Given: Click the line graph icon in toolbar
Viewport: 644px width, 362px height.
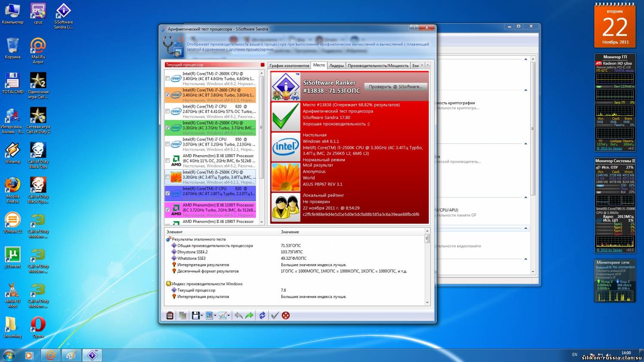Looking at the screenshot, I should click(222, 316).
